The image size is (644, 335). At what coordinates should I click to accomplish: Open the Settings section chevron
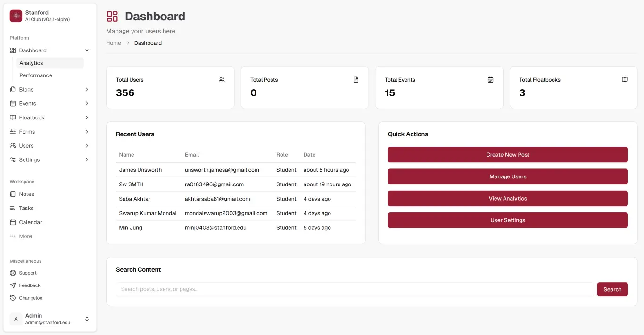pyautogui.click(x=87, y=159)
